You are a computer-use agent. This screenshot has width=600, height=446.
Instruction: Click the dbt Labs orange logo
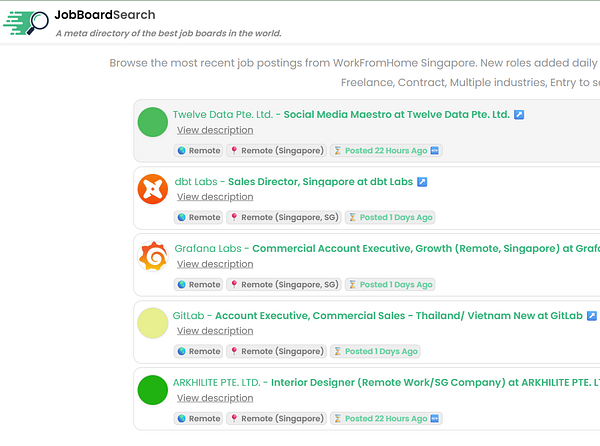(153, 189)
